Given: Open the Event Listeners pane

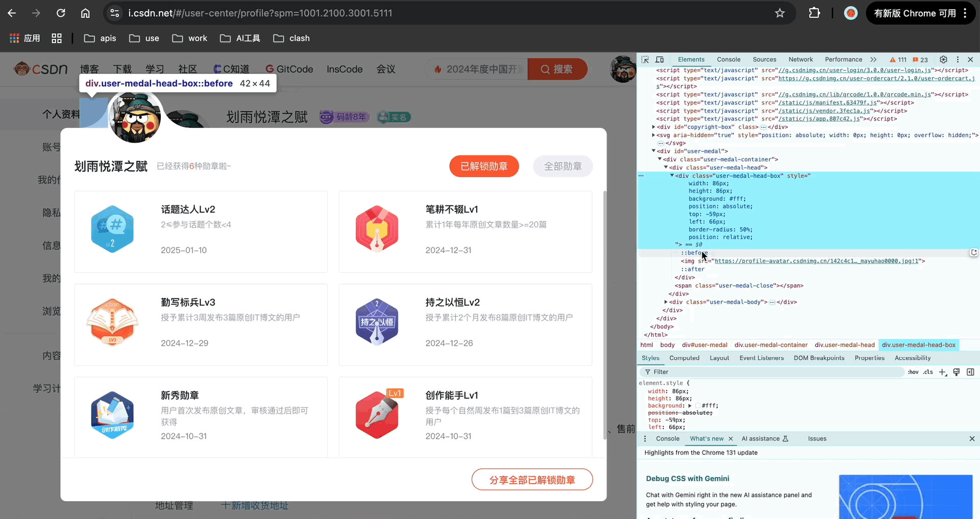Looking at the screenshot, I should 761,358.
